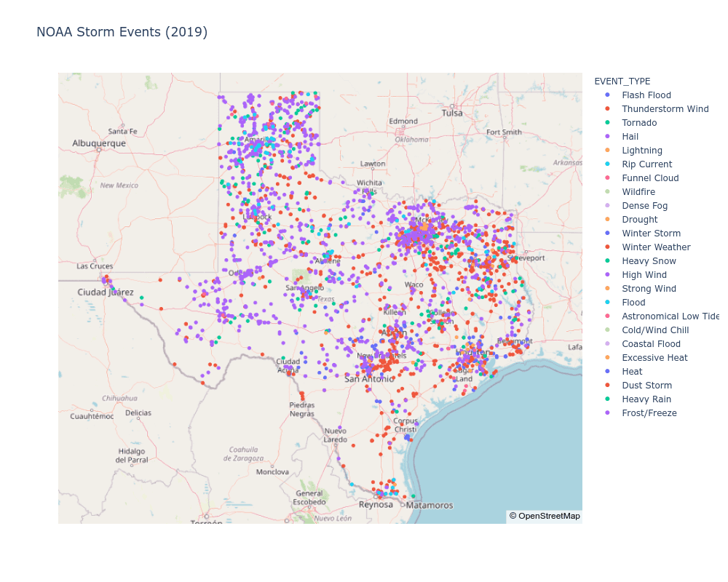Hide the Thunderstorm Wind trace in legend
This screenshot has width=728, height=582.
(665, 109)
